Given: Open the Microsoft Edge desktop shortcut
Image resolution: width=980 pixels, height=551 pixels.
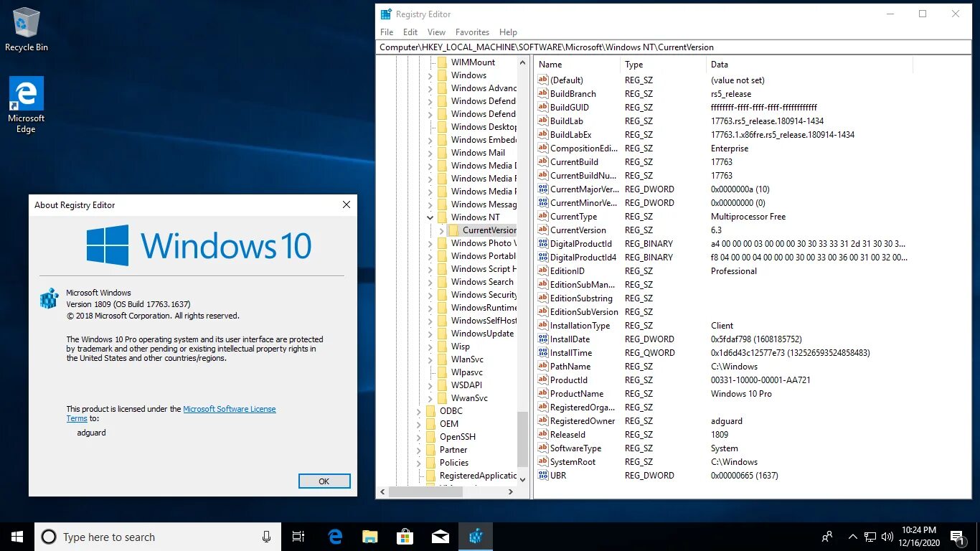Looking at the screenshot, I should click(27, 105).
